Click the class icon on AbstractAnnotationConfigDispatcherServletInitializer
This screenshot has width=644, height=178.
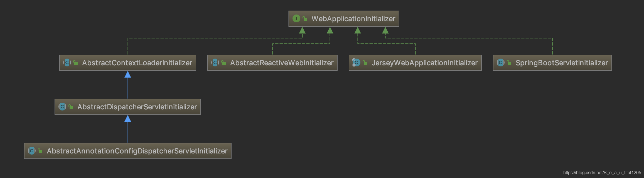point(32,151)
